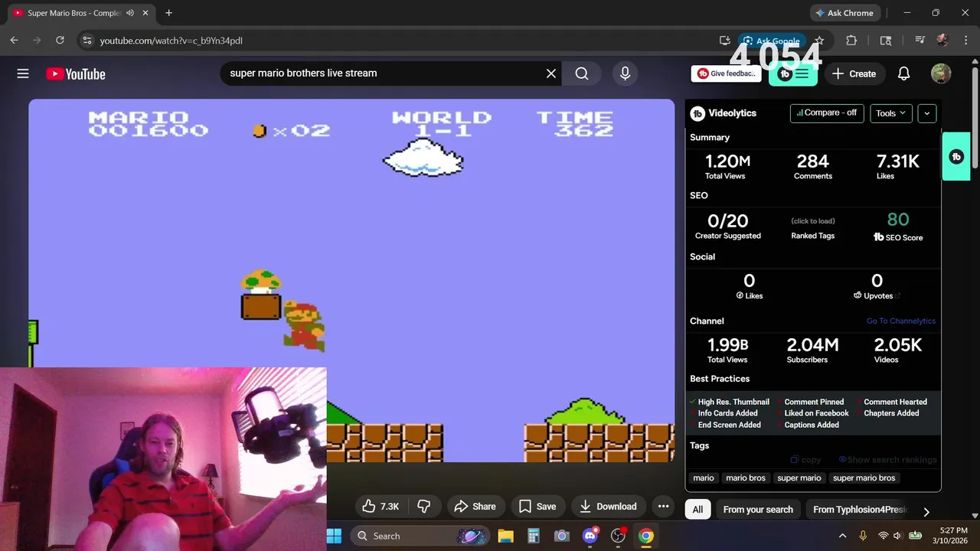
Task: Open a new Chrome tab
Action: 168,13
